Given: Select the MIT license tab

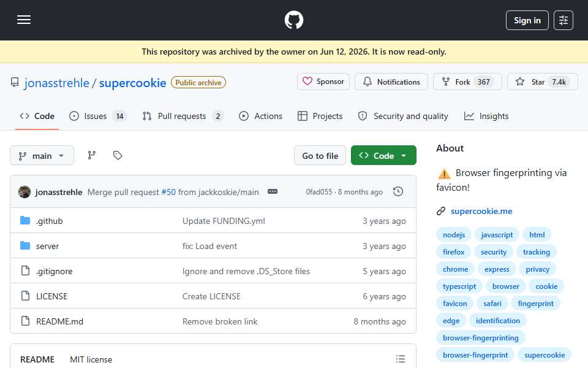Looking at the screenshot, I should [x=91, y=359].
